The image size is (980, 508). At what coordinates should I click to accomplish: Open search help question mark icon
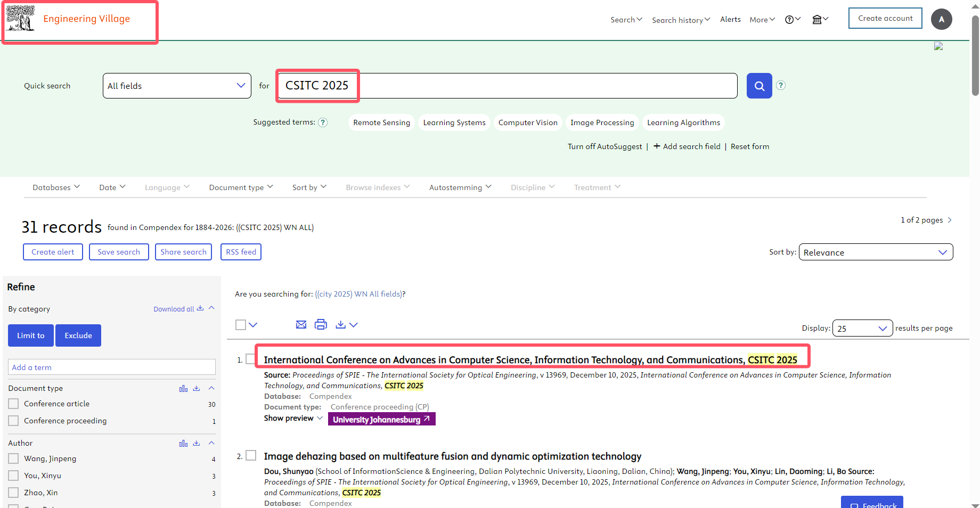click(x=781, y=85)
